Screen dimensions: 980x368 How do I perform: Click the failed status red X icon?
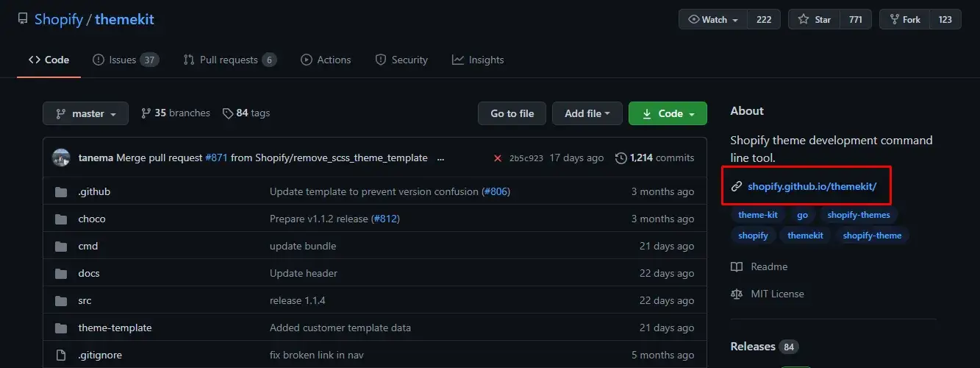tap(498, 158)
